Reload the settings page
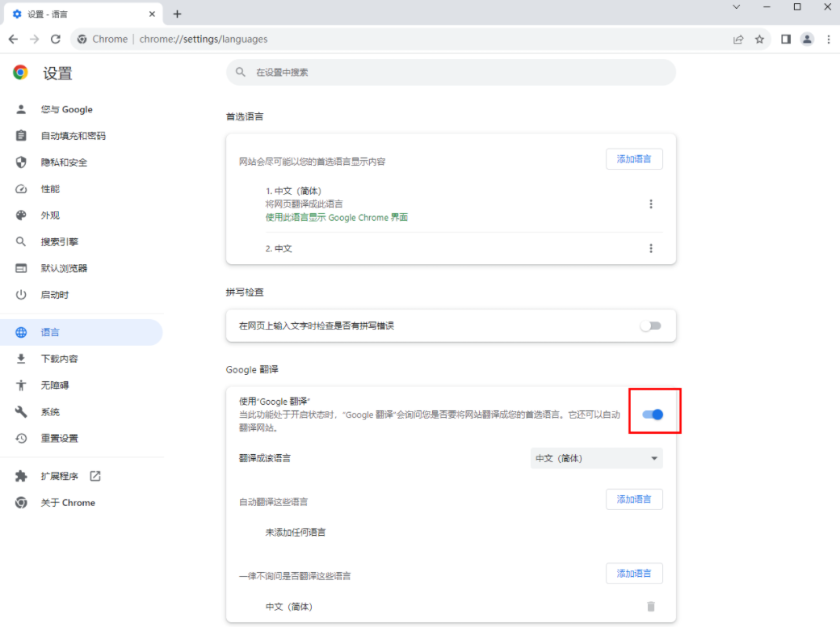Viewport: 840px width, 627px height. pyautogui.click(x=56, y=39)
